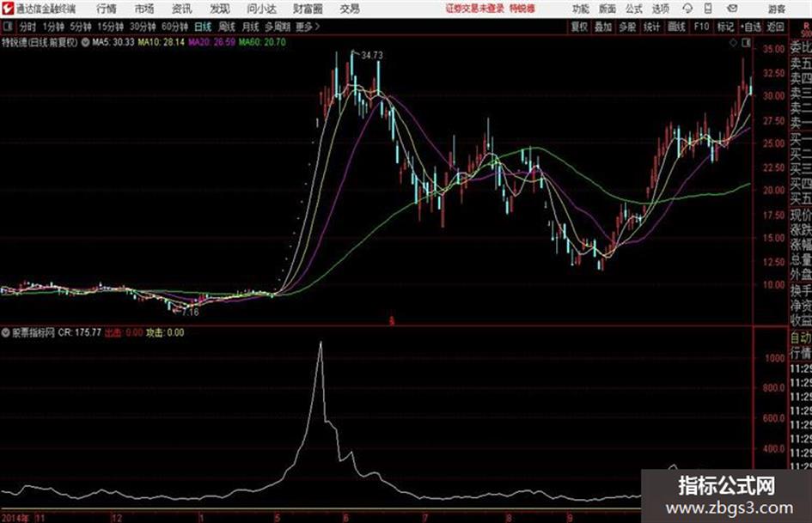Open the 多周期 multi-period view
Viewport: 812px width, 523px height.
point(278,27)
